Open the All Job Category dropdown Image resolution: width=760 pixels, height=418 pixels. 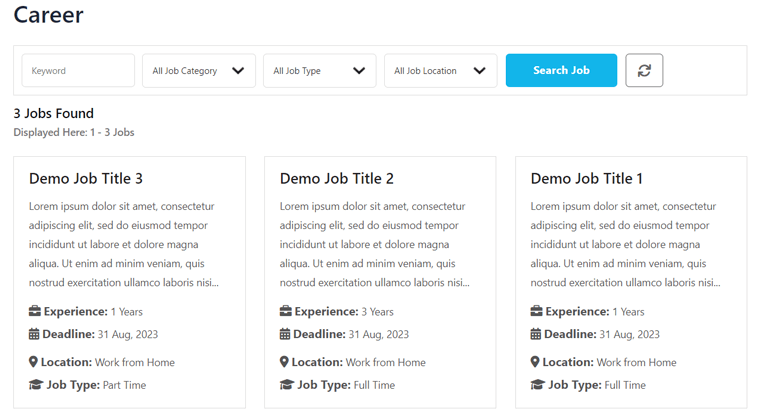(198, 71)
